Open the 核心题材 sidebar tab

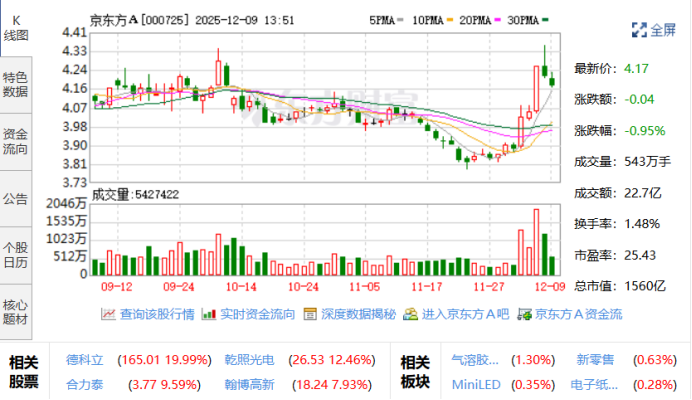click(x=16, y=311)
